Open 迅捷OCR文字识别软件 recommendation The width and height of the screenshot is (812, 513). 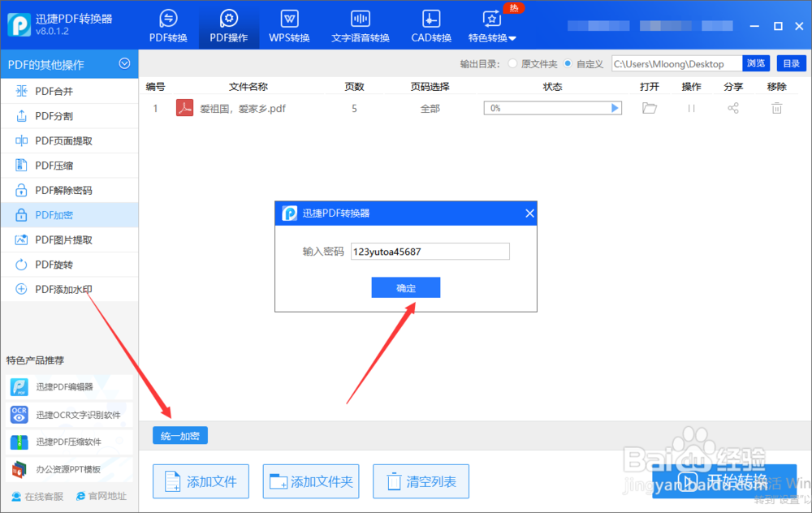click(69, 415)
